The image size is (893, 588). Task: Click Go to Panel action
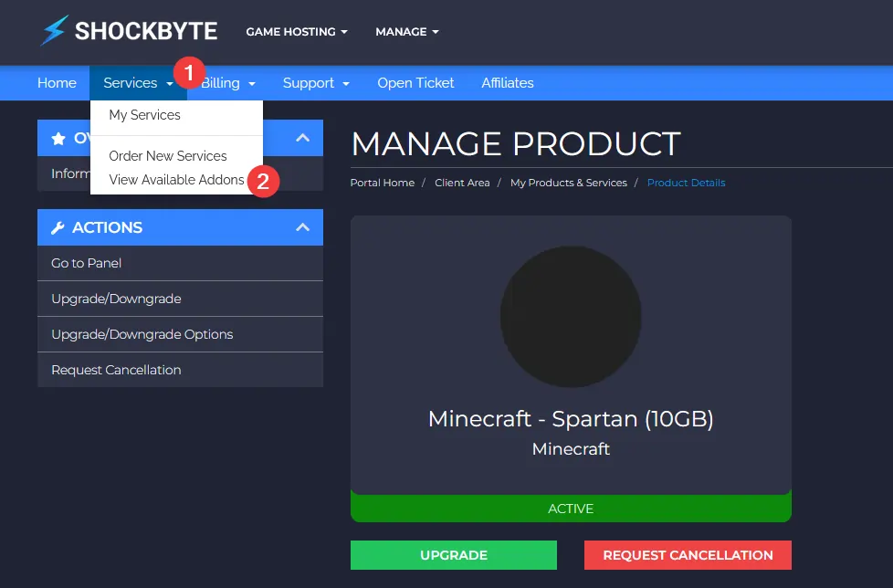(x=87, y=263)
